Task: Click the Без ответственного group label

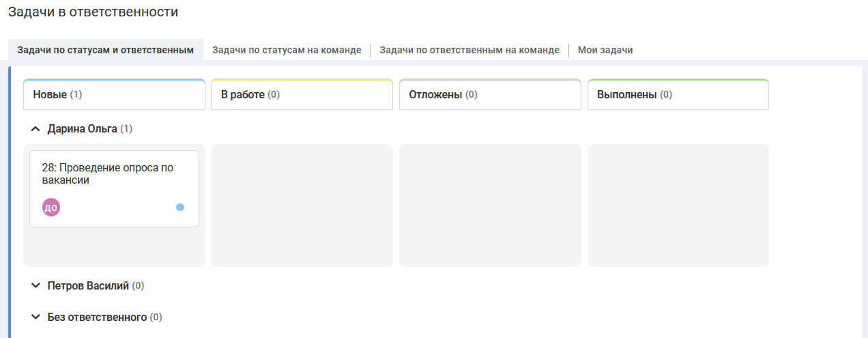Action: coord(97,318)
